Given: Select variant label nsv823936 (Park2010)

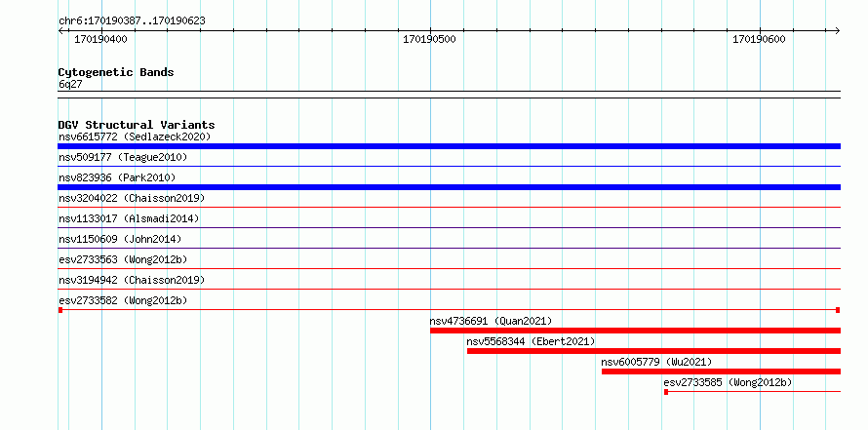Looking at the screenshot, I should pyautogui.click(x=117, y=177).
